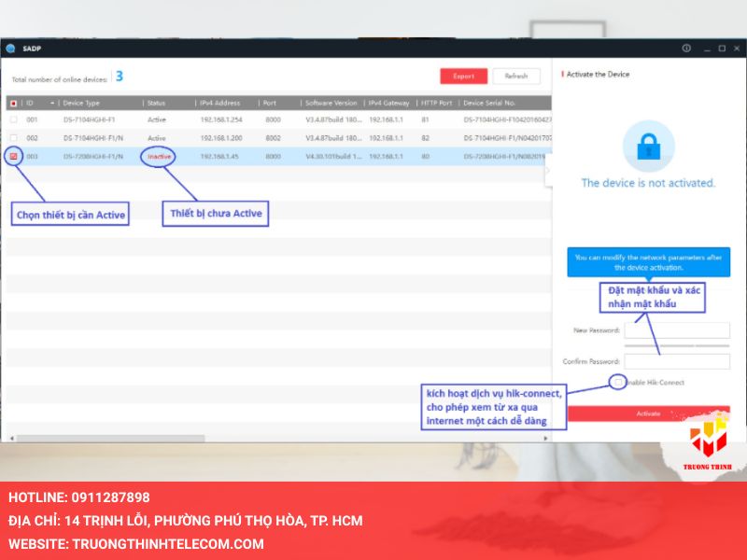Sort by IPv4 Gateway column header

(x=388, y=103)
